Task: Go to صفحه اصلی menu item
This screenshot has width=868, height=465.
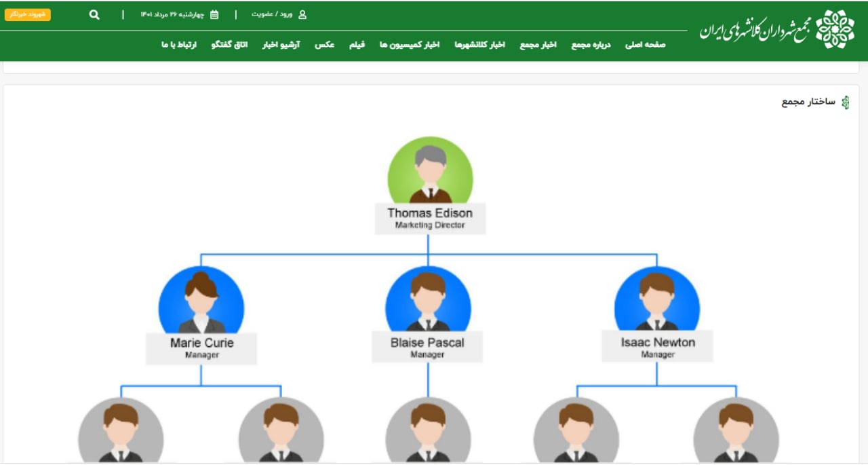Action: [645, 45]
